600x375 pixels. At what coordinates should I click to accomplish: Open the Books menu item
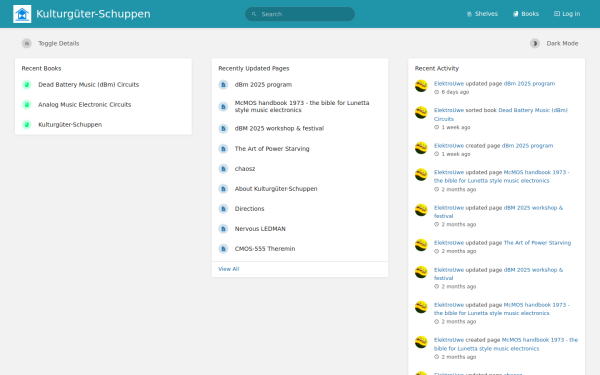(526, 14)
